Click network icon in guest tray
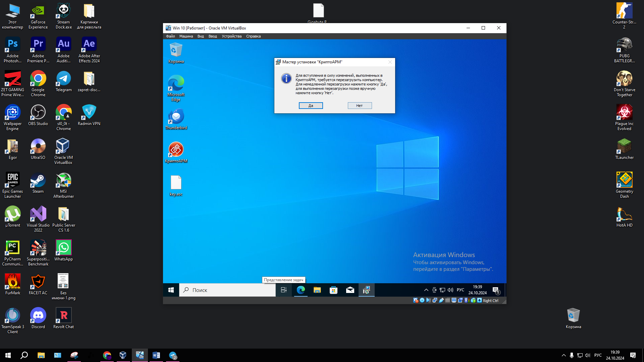644x362 pixels. [442, 290]
